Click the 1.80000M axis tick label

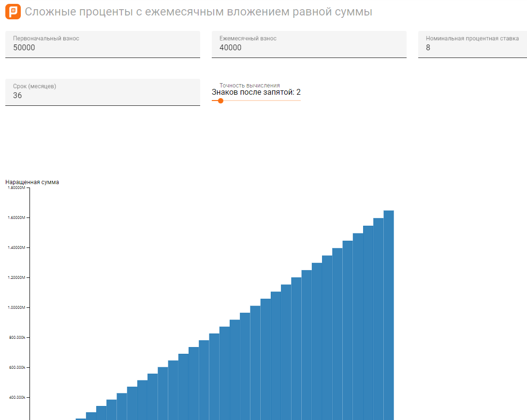(x=16, y=188)
